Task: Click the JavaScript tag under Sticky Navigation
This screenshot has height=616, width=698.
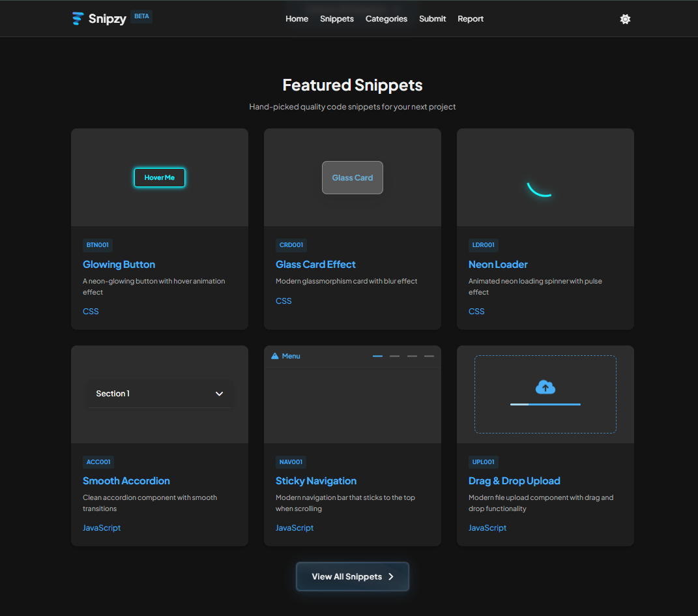Action: pyautogui.click(x=294, y=528)
